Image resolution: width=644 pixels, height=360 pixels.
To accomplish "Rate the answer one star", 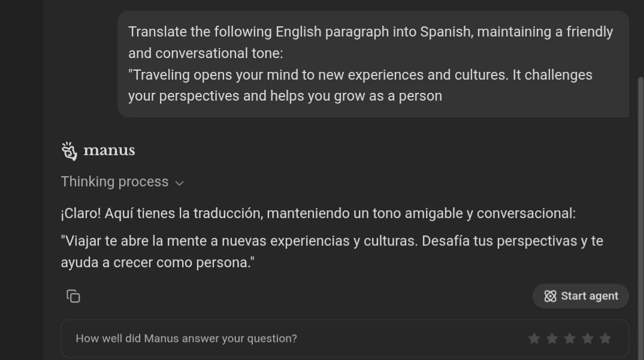I will click(534, 338).
